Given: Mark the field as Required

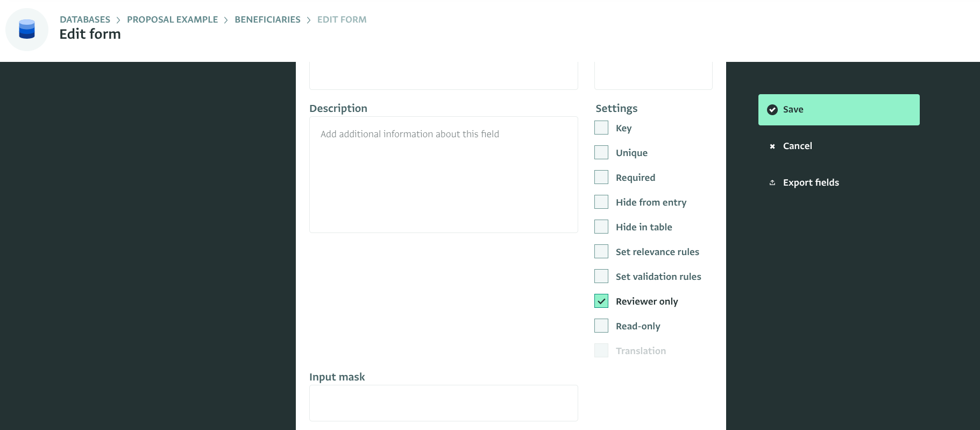Looking at the screenshot, I should point(601,177).
